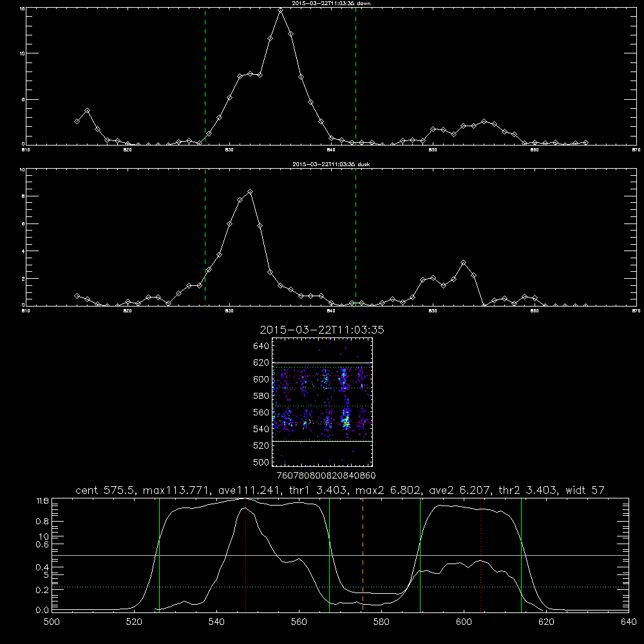
Task: Click the 'cent 575.5' value in bottom title
Action: (108, 490)
